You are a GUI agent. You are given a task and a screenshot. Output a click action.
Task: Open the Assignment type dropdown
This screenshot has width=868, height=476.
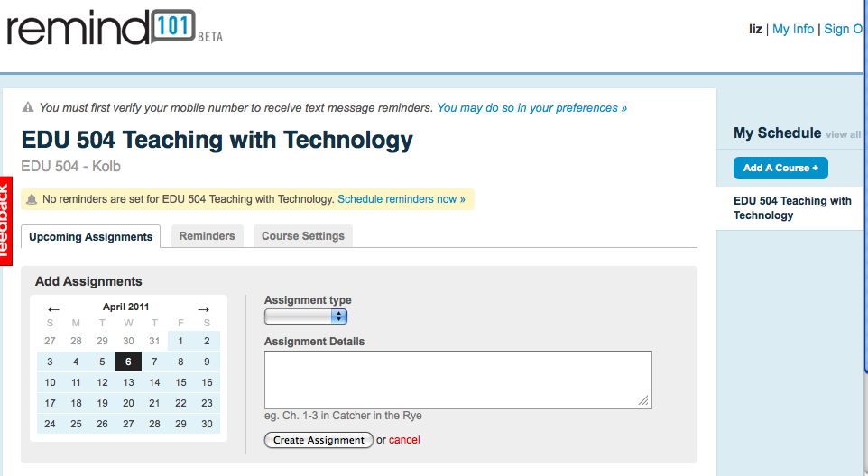(306, 316)
